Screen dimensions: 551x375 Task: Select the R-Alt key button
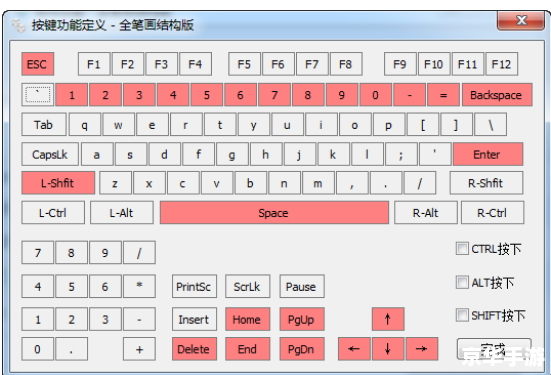pyautogui.click(x=426, y=213)
